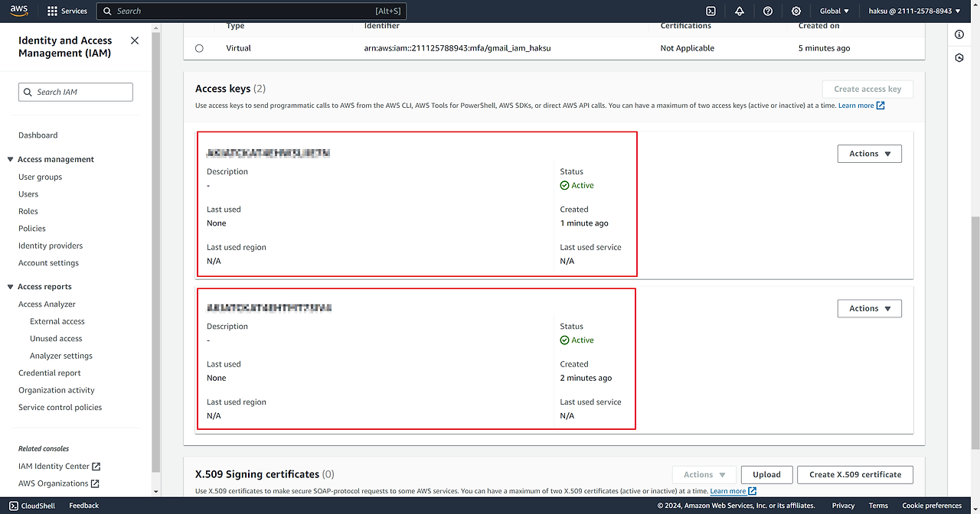Screen dimensions: 980x514
Task: Open the notifications bell
Action: point(739,11)
